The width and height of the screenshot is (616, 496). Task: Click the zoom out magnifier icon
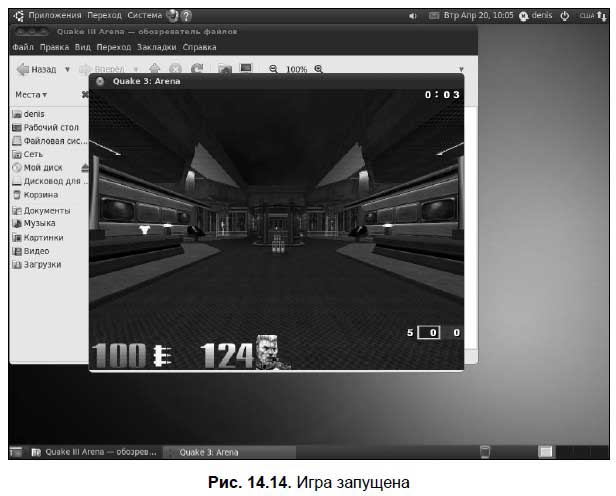click(274, 69)
